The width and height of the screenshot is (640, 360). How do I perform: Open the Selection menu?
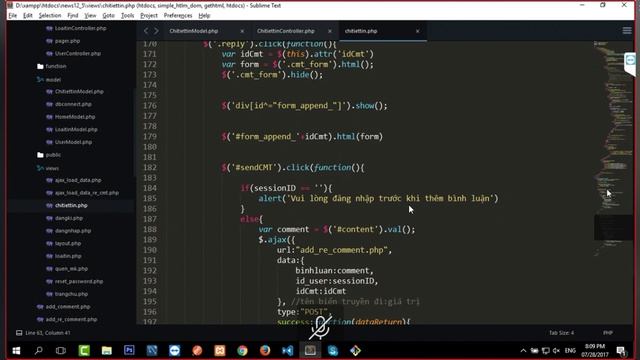click(50, 16)
